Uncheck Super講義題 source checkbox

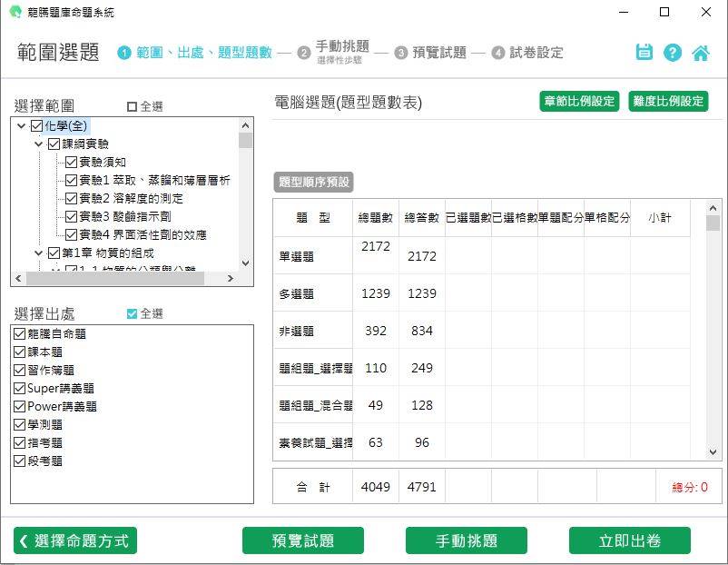19,388
